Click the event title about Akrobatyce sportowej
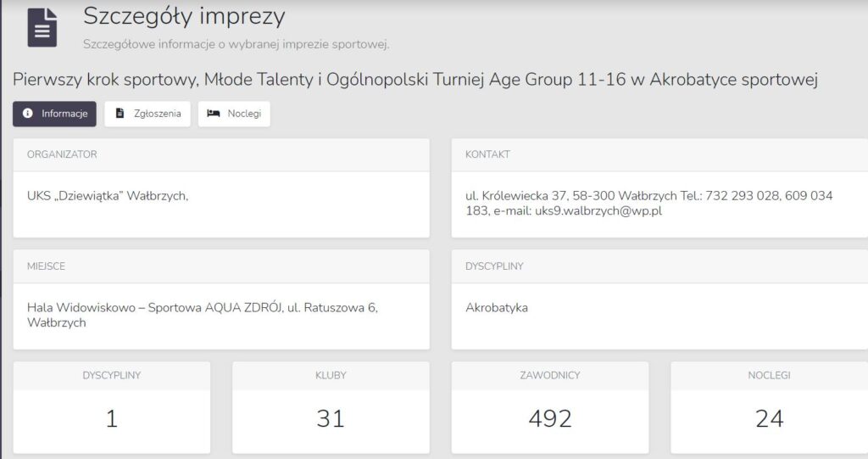This screenshot has width=868, height=459. [415, 79]
